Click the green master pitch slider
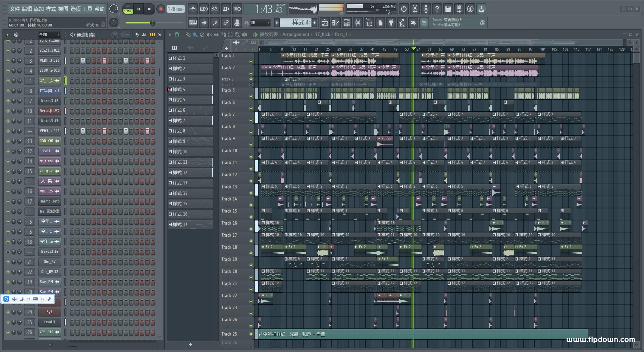Viewport: 644px width, 352px height. click(x=153, y=23)
